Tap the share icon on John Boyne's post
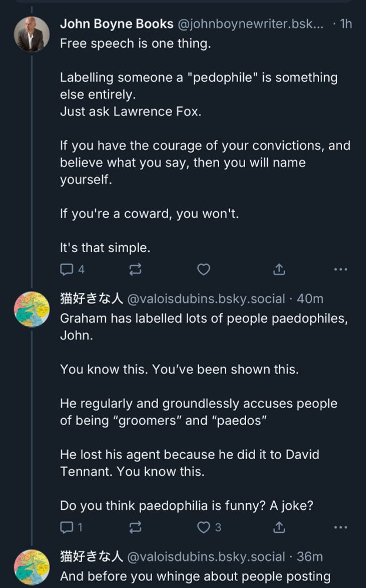The height and width of the screenshot is (588, 366). 279,269
